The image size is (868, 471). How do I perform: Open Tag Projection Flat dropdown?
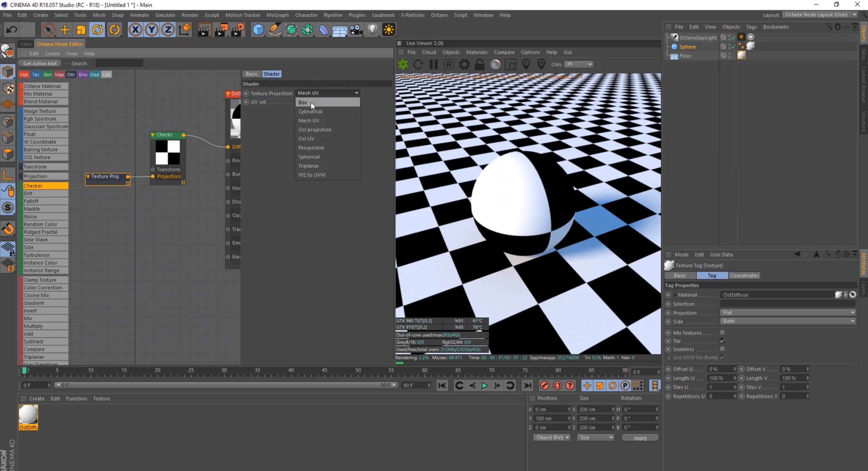click(x=788, y=313)
